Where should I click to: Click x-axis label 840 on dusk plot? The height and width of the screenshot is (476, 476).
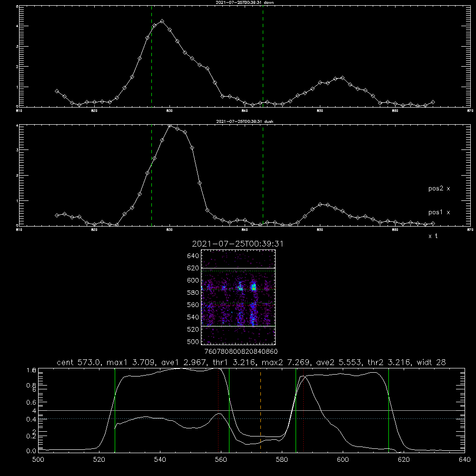point(245,230)
